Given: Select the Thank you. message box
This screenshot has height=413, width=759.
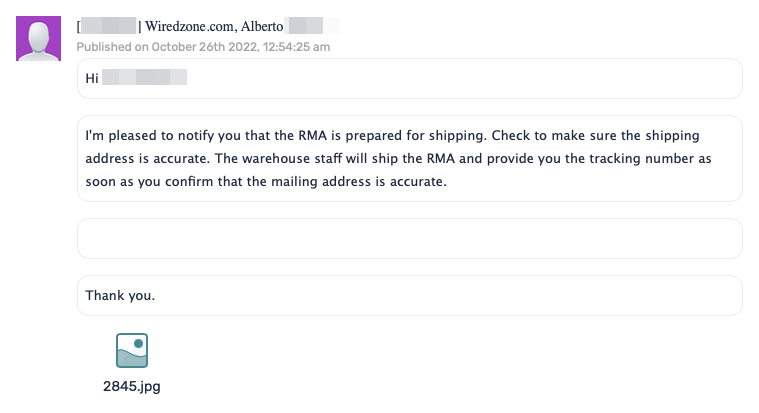Looking at the screenshot, I should tap(410, 295).
